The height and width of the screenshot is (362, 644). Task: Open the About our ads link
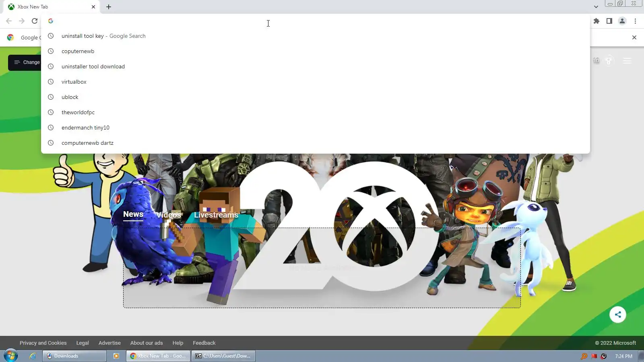(147, 343)
